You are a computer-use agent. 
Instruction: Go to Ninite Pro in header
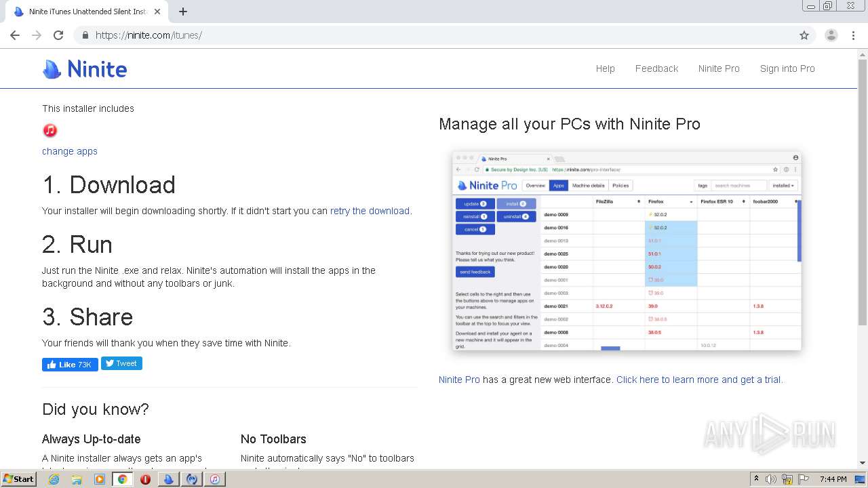pos(719,68)
